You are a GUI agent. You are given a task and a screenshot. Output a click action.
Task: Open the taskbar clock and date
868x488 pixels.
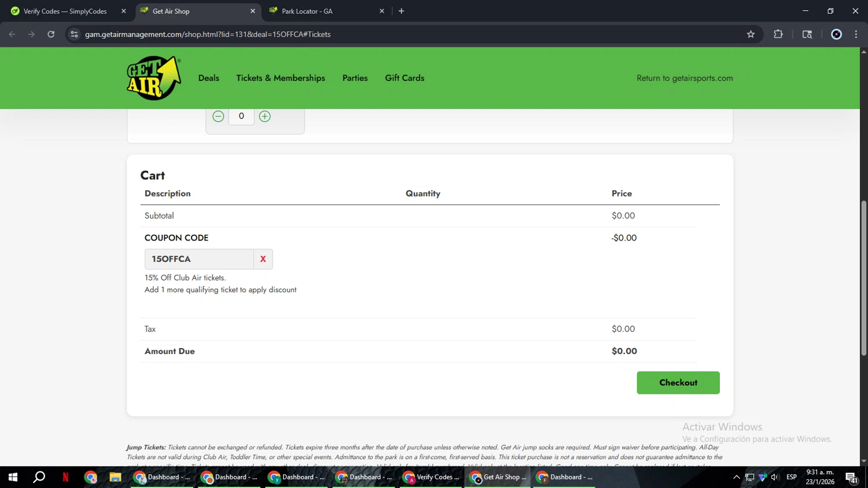click(820, 477)
